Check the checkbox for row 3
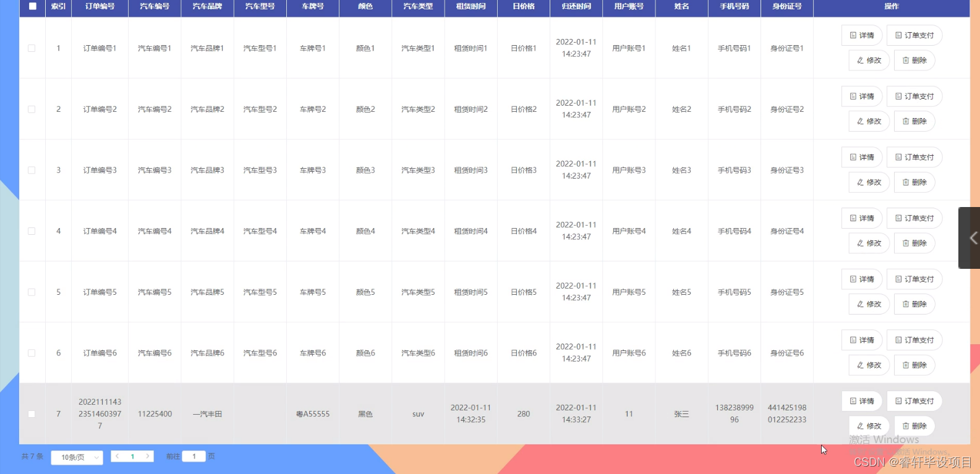This screenshot has height=474, width=980. (x=32, y=170)
